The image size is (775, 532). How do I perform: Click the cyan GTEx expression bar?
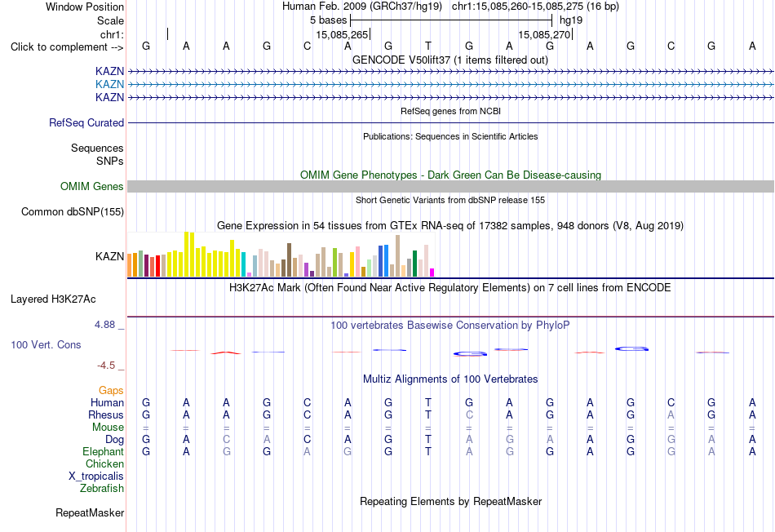(244, 264)
